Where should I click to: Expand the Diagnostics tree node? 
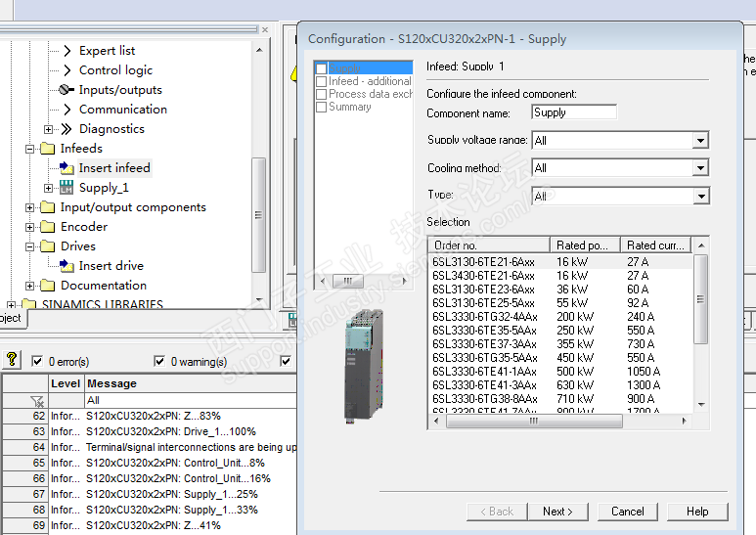point(48,129)
